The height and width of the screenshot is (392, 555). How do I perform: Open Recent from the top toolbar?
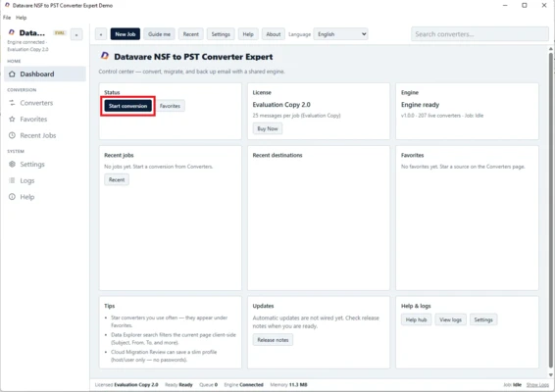point(191,34)
